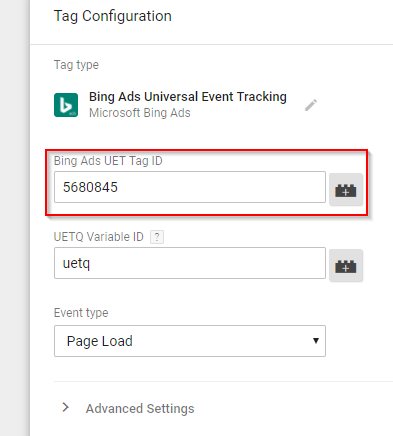Focus the UETQ Variable ID text box
Screen dimensions: 393x436
[x=190, y=263]
